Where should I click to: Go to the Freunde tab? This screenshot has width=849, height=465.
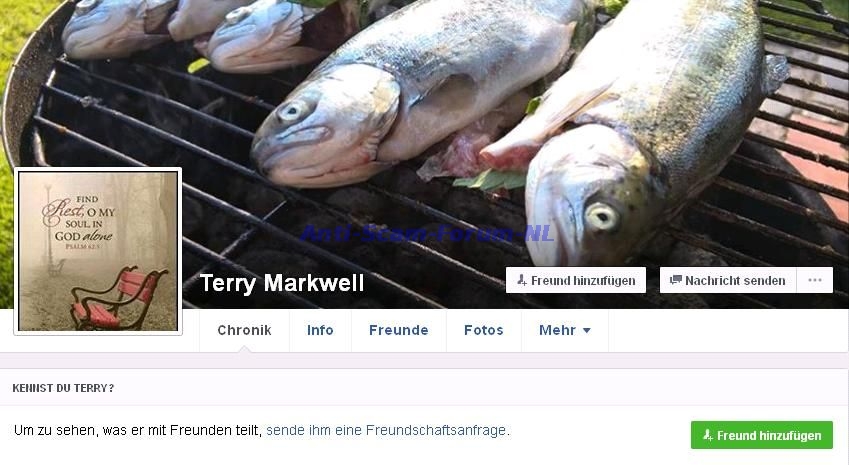tap(399, 330)
